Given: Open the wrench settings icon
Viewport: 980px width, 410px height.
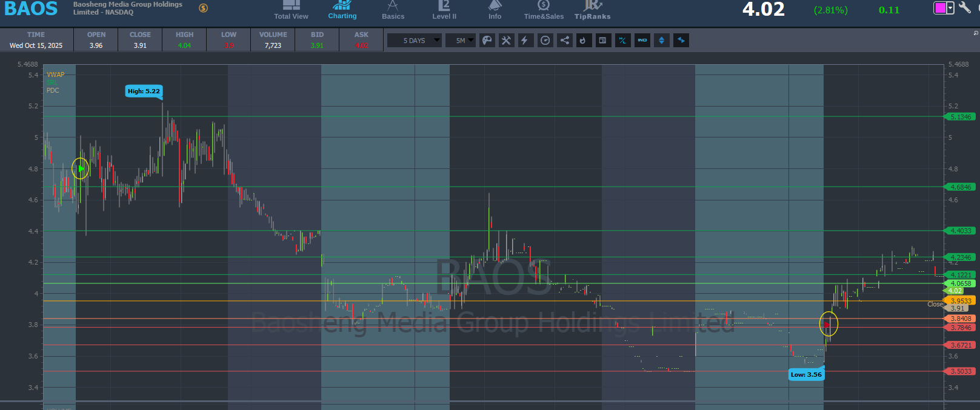Looking at the screenshot, I should [964, 7].
